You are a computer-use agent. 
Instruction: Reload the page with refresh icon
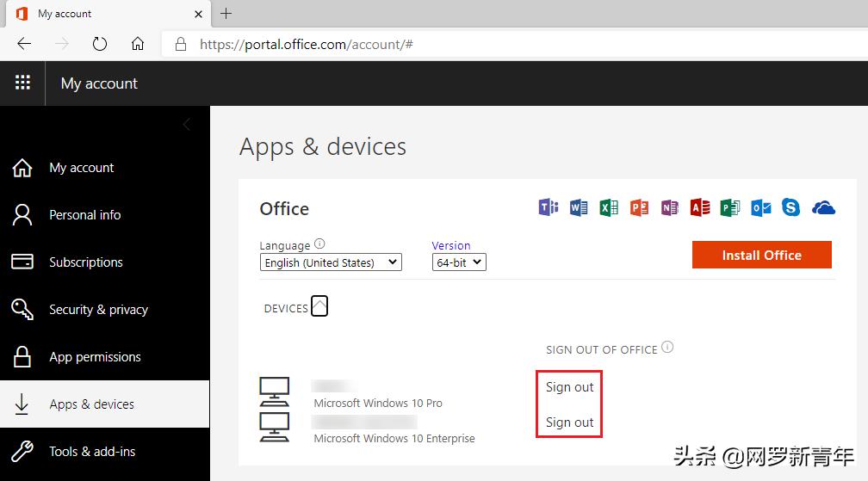pyautogui.click(x=100, y=44)
